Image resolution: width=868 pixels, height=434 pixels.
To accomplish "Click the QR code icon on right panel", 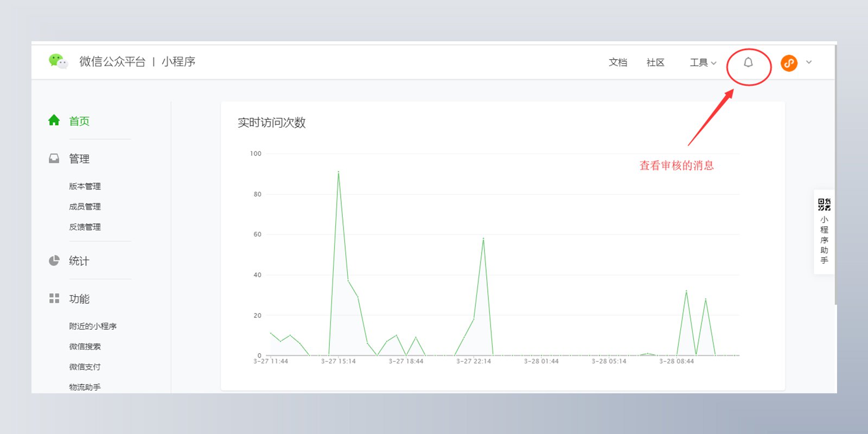I will point(824,205).
